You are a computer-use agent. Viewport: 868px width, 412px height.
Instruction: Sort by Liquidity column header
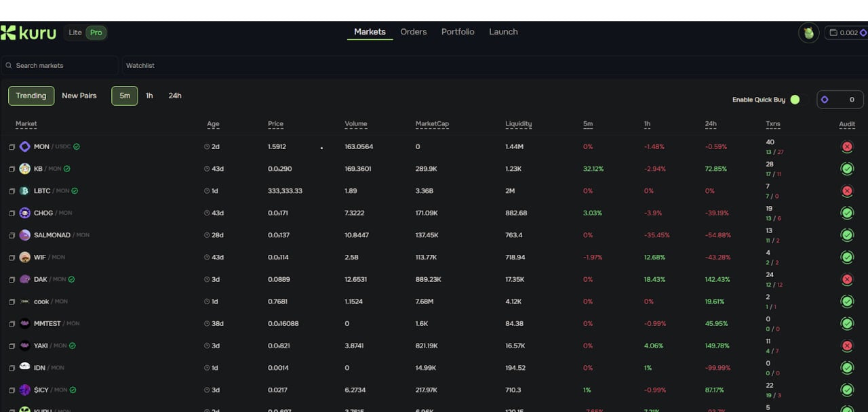pyautogui.click(x=519, y=124)
